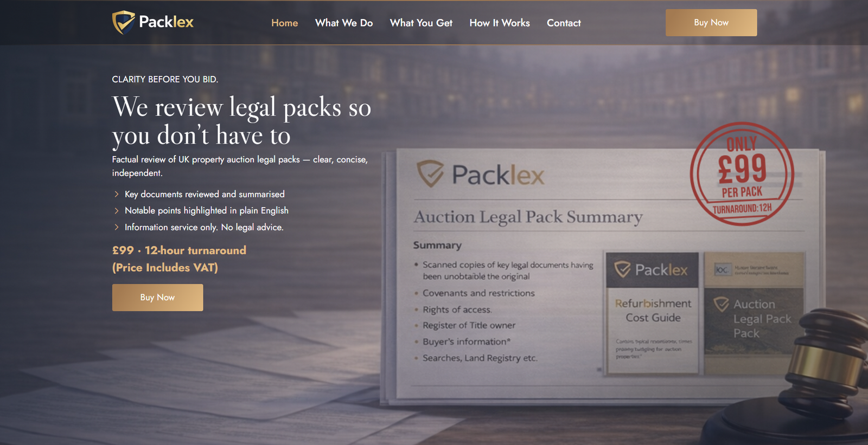Go to What We Do section

[344, 23]
